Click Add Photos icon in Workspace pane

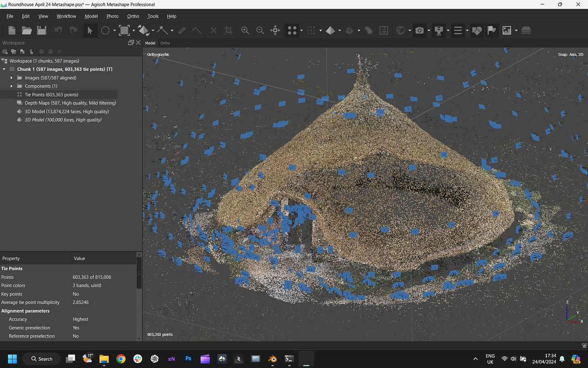14,52
